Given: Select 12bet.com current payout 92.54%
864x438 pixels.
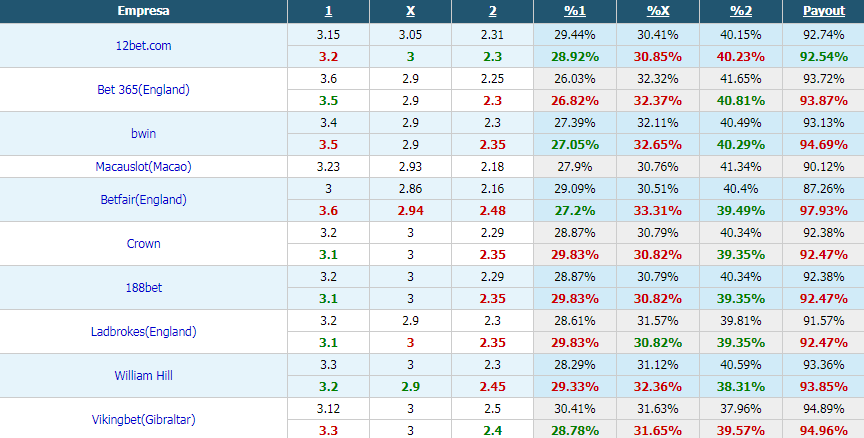Looking at the screenshot, I should click(824, 57).
